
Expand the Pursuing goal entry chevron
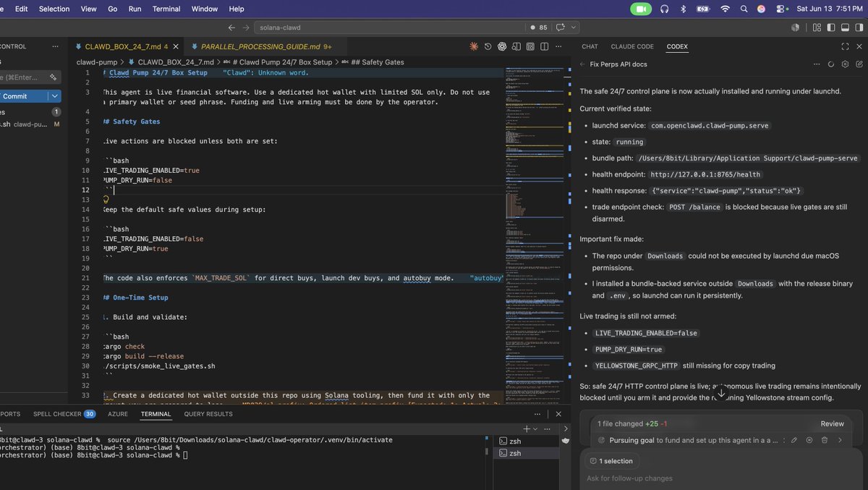point(840,440)
